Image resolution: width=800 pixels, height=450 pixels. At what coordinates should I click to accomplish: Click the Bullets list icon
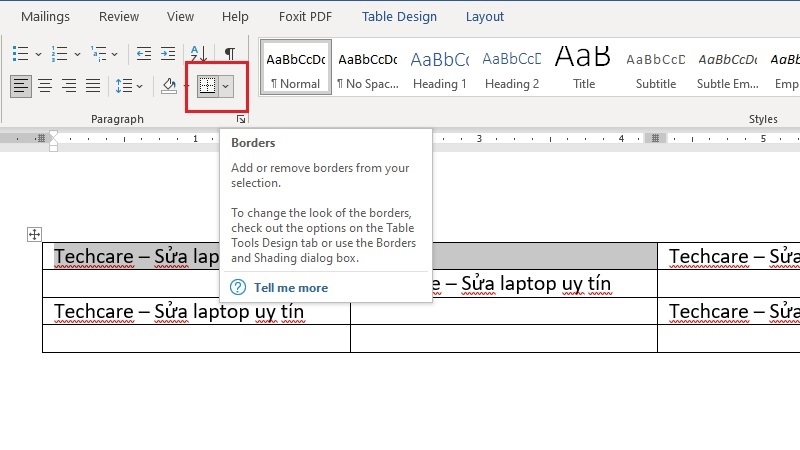click(x=20, y=54)
